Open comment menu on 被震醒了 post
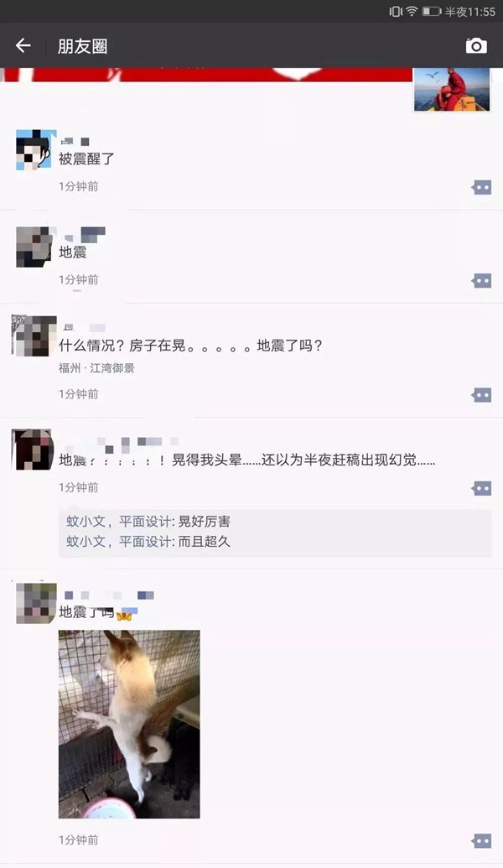The height and width of the screenshot is (868, 503). click(481, 188)
